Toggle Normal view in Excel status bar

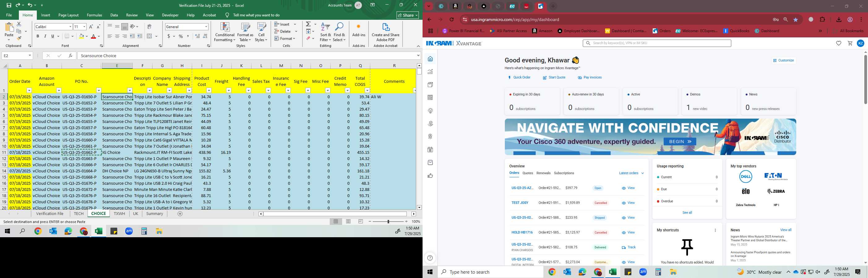coord(336,221)
